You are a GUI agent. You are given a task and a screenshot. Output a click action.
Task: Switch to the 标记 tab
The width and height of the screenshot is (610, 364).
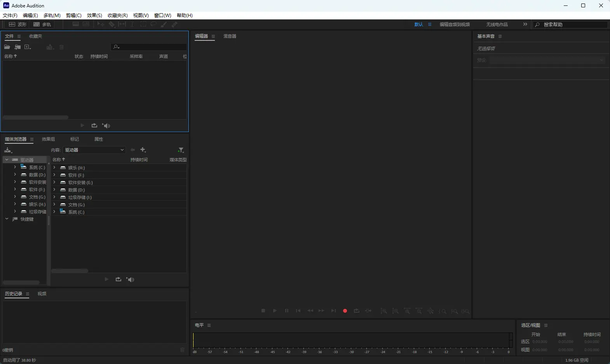pos(74,139)
